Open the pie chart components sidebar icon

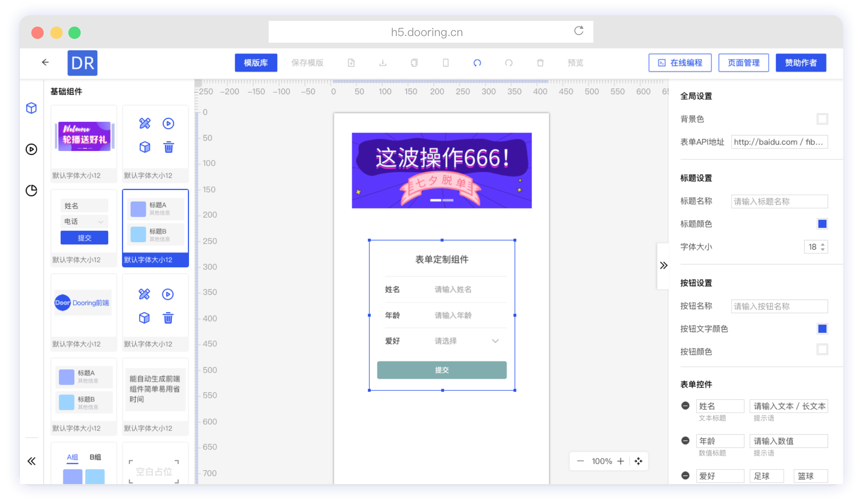click(x=32, y=190)
